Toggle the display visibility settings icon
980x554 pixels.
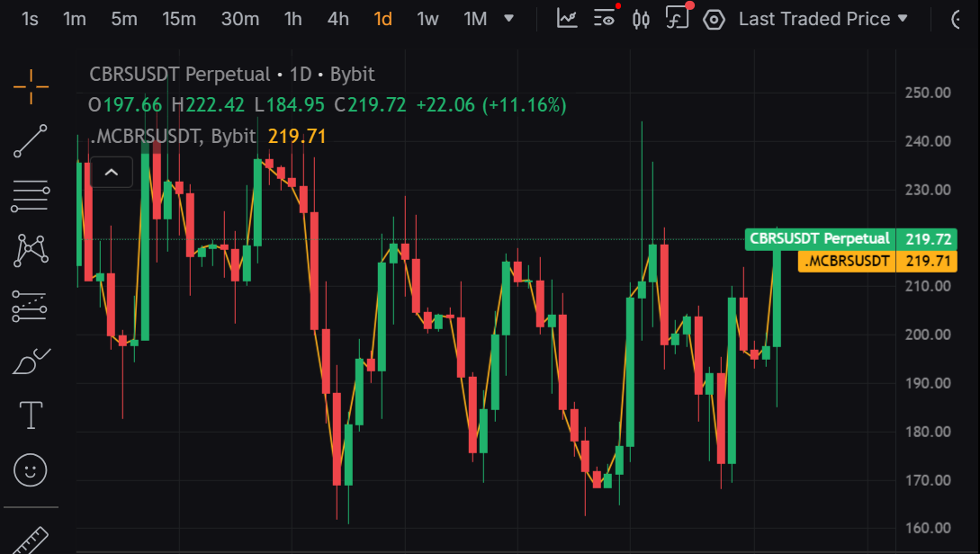coord(605,19)
